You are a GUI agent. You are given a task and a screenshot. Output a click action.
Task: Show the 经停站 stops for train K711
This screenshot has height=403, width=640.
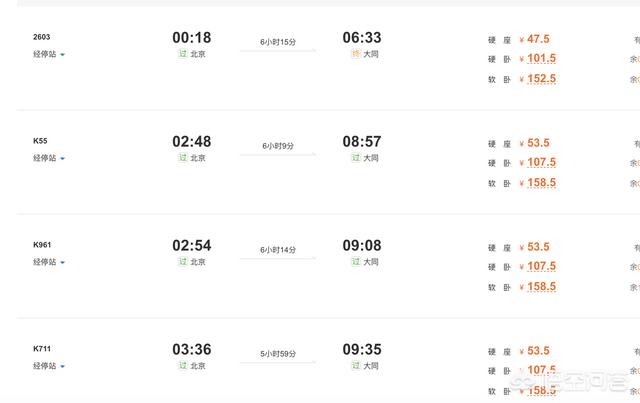point(49,366)
